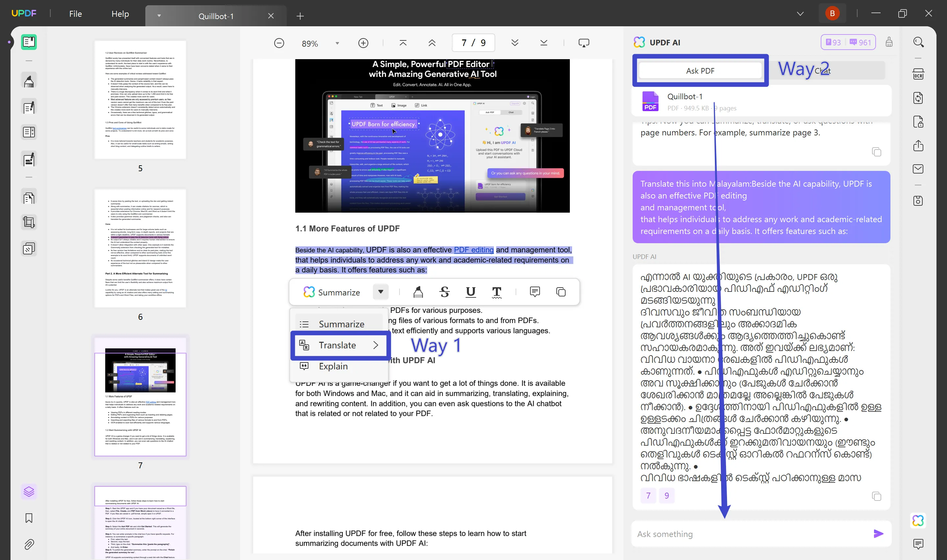Image resolution: width=947 pixels, height=560 pixels.
Task: Jump to page 9 reference chip
Action: pos(666,496)
